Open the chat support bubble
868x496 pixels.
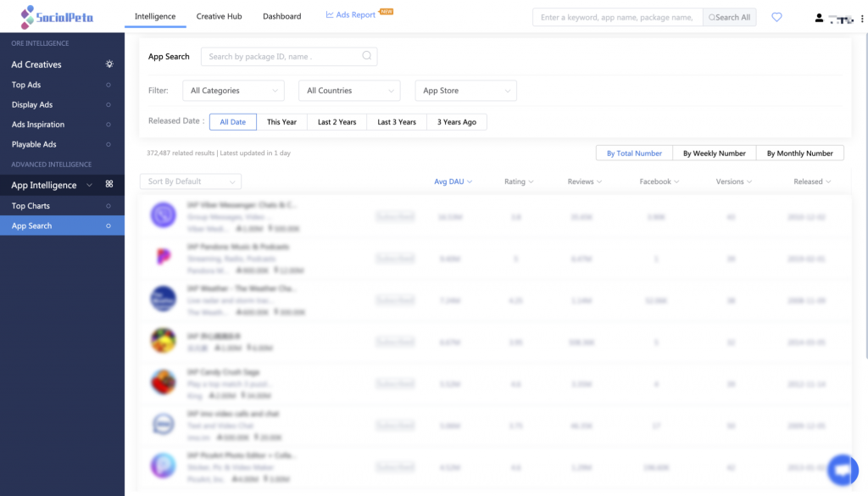[x=843, y=470]
